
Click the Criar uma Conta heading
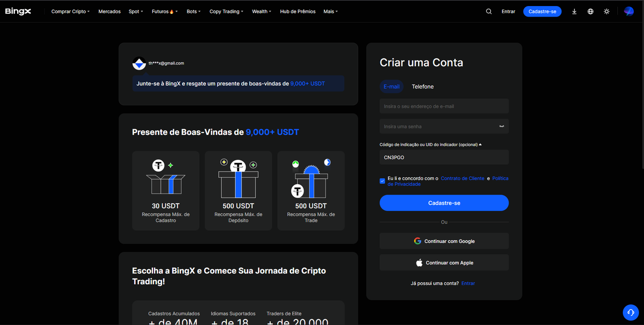coord(422,62)
